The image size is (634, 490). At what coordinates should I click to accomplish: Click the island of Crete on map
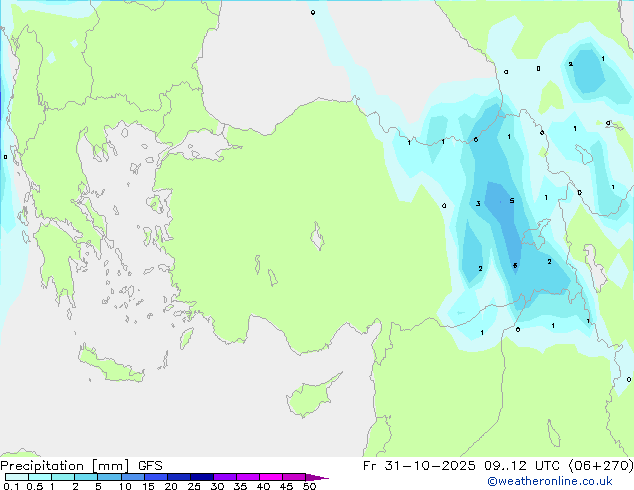tap(109, 366)
